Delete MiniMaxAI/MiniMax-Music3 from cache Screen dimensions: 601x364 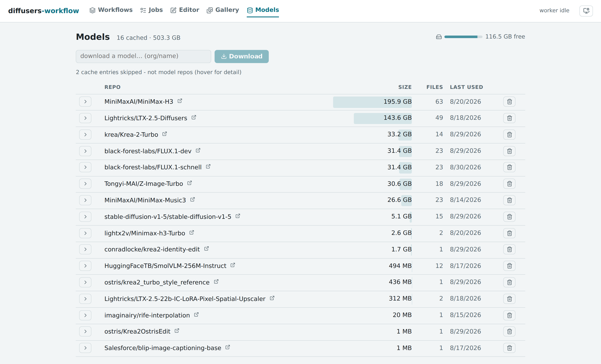click(509, 200)
